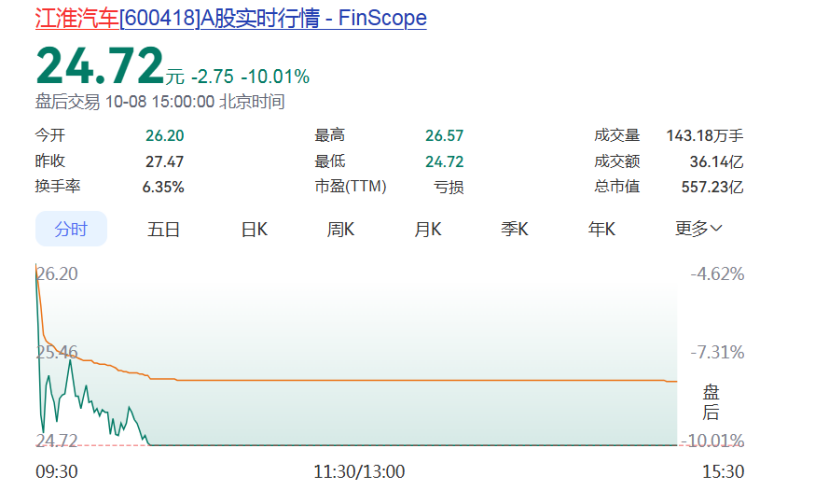Click the 最低 label

(330, 161)
